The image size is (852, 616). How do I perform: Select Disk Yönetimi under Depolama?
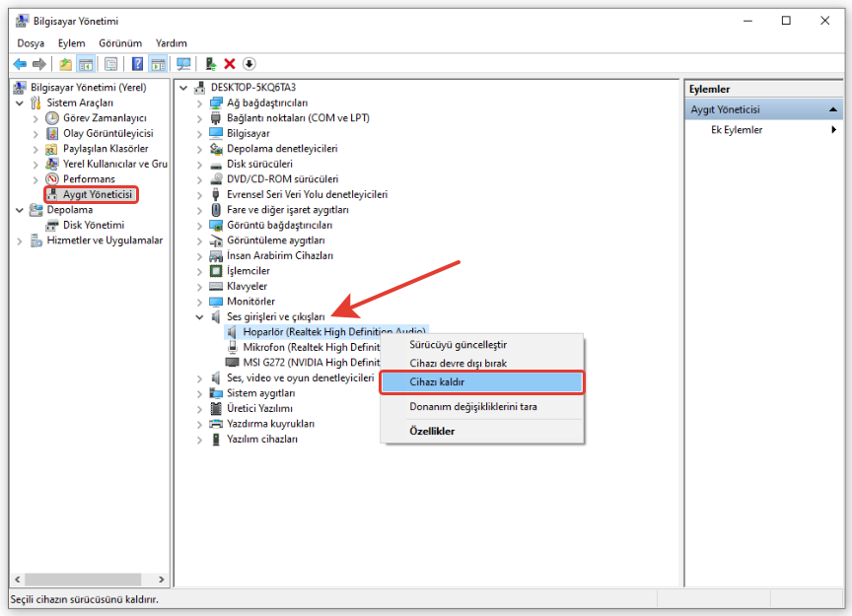click(x=94, y=225)
